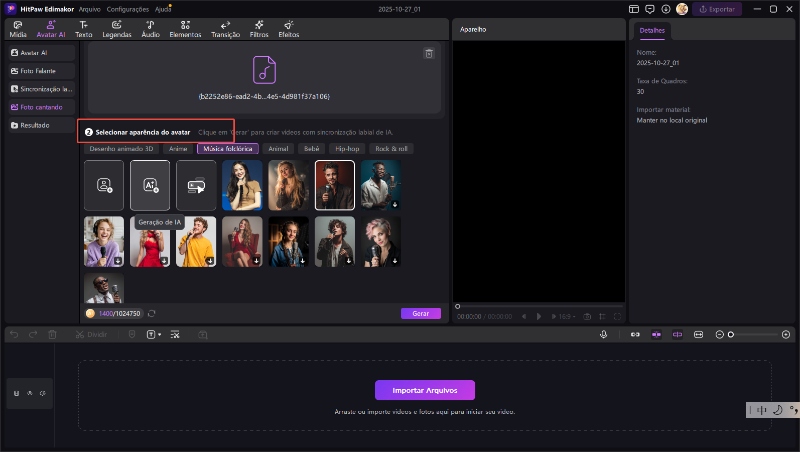Open the Efeitos tool in top toolbar
The height and width of the screenshot is (452, 800).
(x=288, y=29)
